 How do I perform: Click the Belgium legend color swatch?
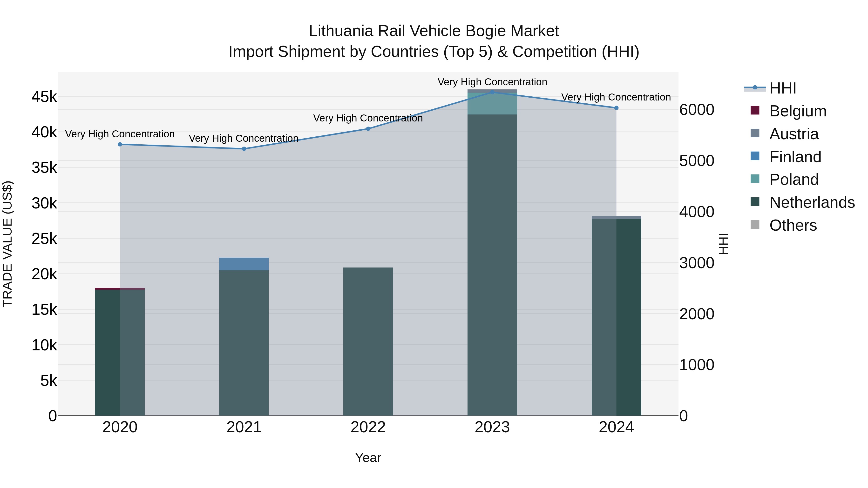[755, 110]
